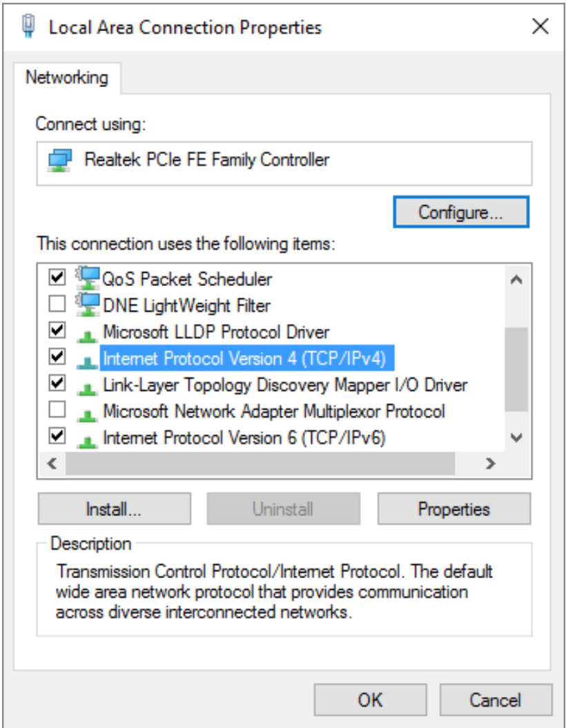Click the vertical scrollbar thumb in list

click(x=516, y=369)
